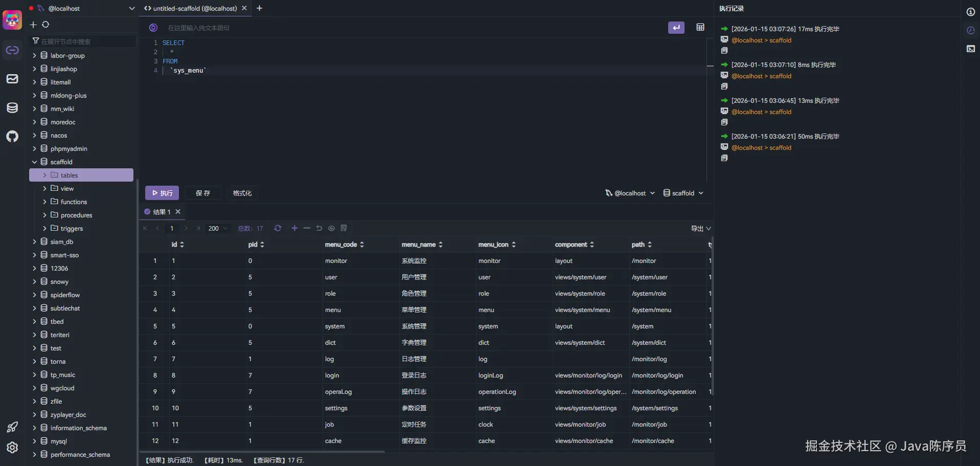This screenshot has height=466, width=980.
Task: Open a new query tab
Action: click(x=259, y=8)
